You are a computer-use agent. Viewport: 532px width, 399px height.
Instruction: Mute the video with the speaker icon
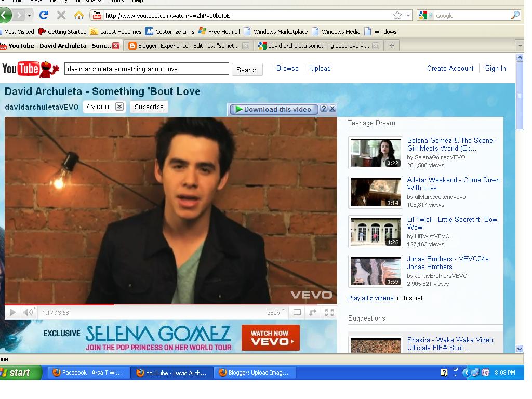pyautogui.click(x=28, y=312)
